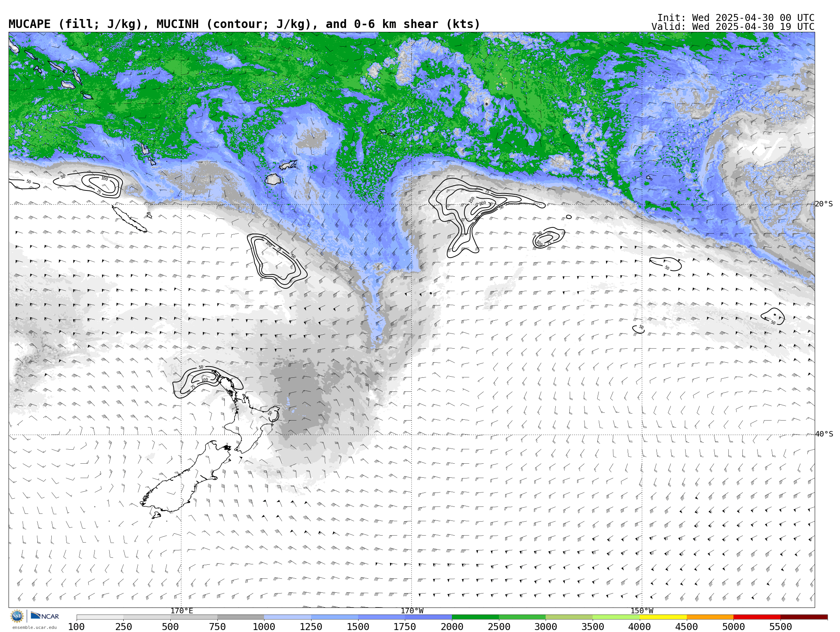Image resolution: width=840 pixels, height=632 pixels.
Task: Click the New Caledonia island outline
Action: click(x=129, y=219)
